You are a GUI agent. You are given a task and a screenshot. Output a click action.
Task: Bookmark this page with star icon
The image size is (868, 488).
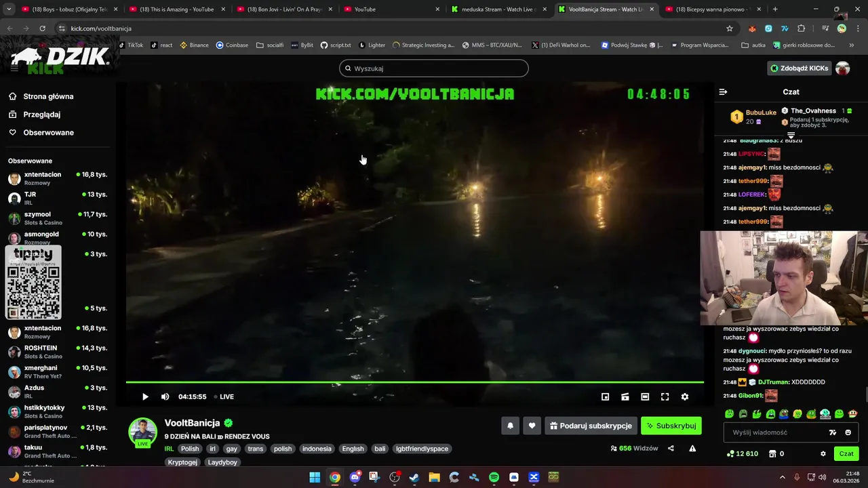click(x=730, y=28)
